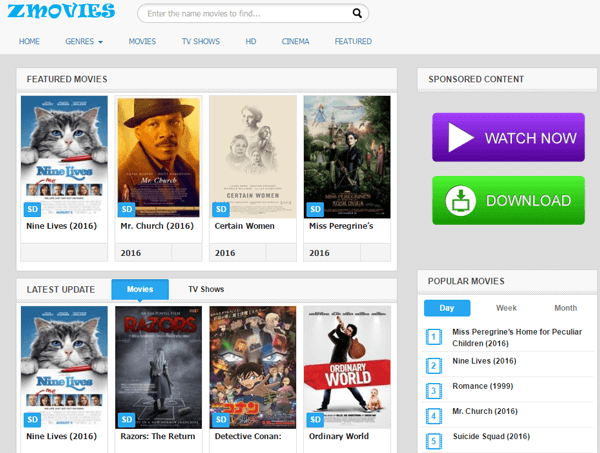Click Razors poster thumbnail

pyautogui.click(x=158, y=367)
